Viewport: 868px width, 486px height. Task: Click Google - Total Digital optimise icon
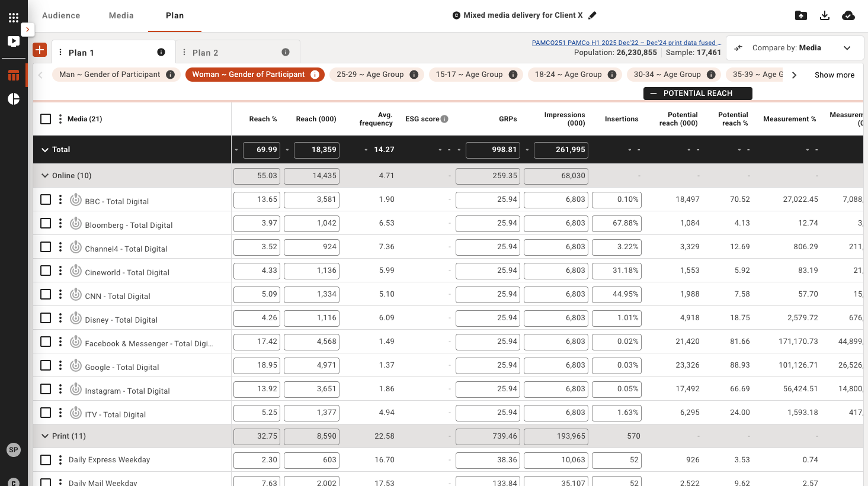coord(76,365)
